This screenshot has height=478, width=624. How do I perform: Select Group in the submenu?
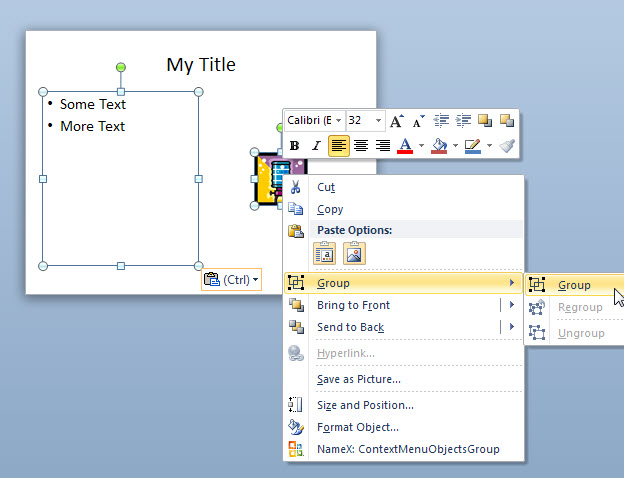[574, 285]
